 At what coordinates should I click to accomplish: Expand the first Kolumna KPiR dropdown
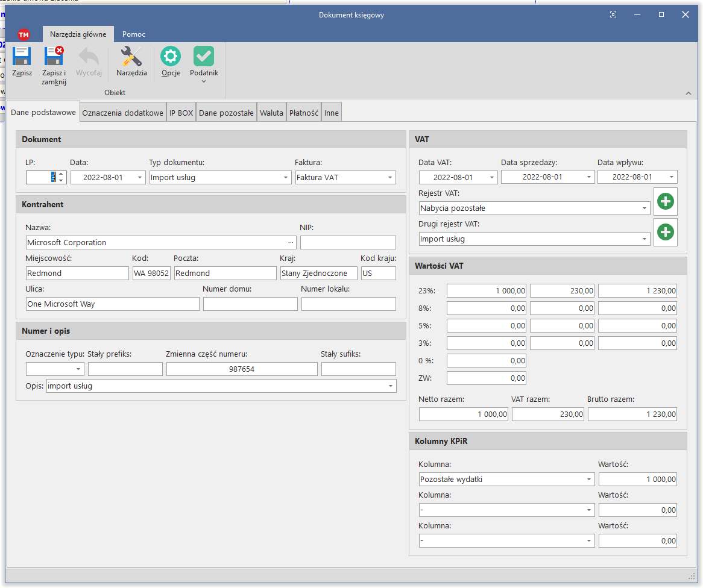click(x=589, y=480)
